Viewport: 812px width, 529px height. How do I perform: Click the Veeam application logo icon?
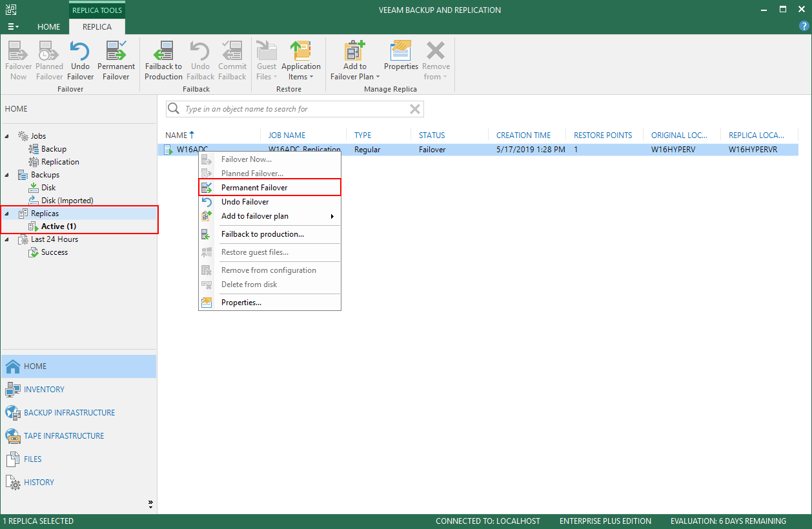tap(11, 10)
